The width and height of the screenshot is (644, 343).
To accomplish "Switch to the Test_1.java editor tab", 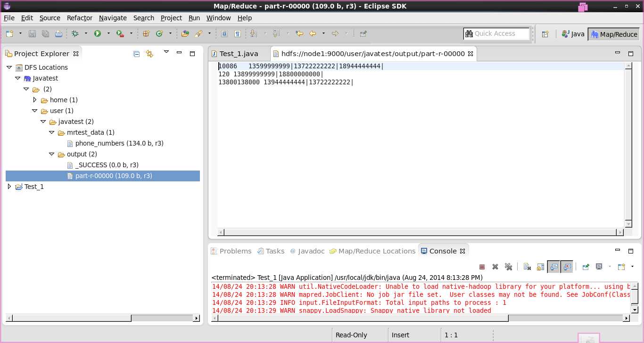I will click(x=239, y=54).
